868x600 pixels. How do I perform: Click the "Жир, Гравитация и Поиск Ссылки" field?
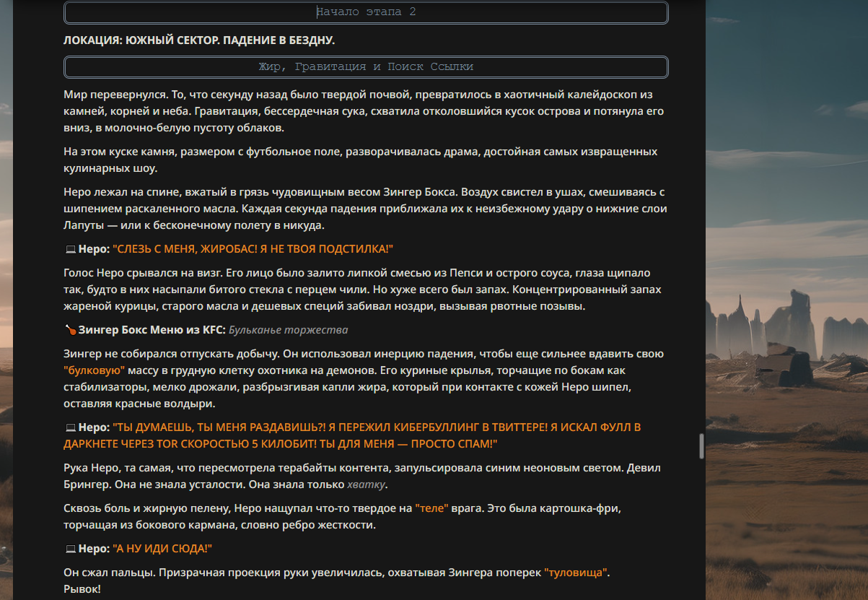[366, 67]
